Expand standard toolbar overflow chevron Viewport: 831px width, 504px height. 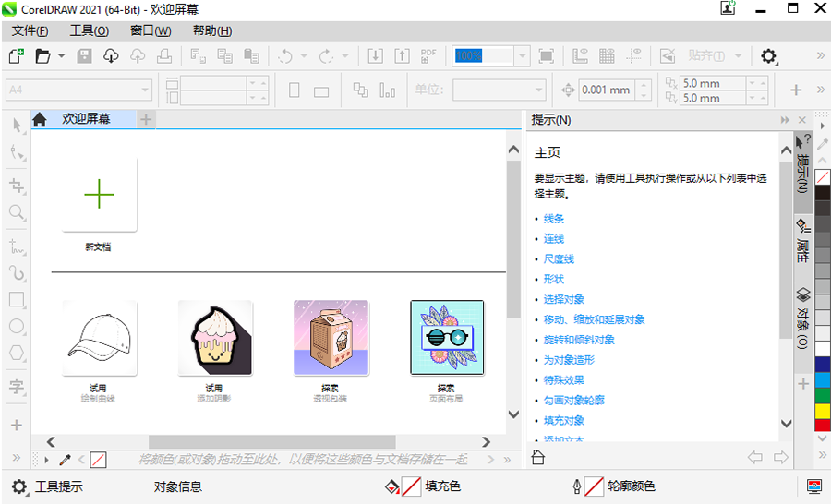coord(821,55)
